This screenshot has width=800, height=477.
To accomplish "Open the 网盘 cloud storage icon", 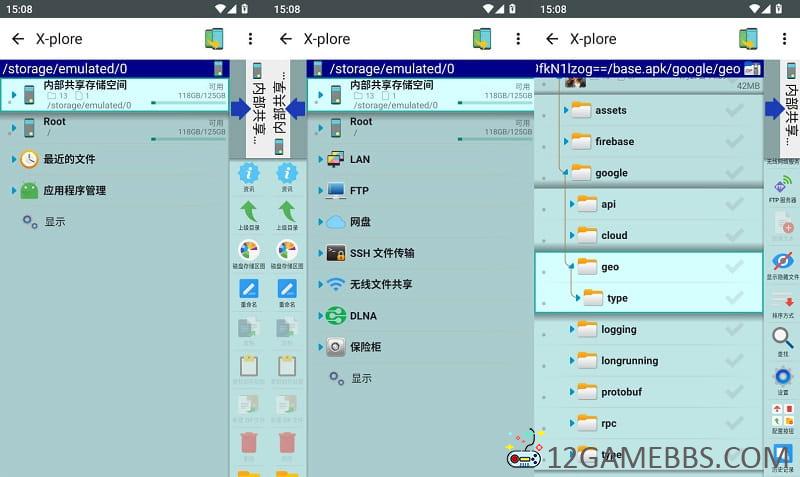I will (x=335, y=222).
